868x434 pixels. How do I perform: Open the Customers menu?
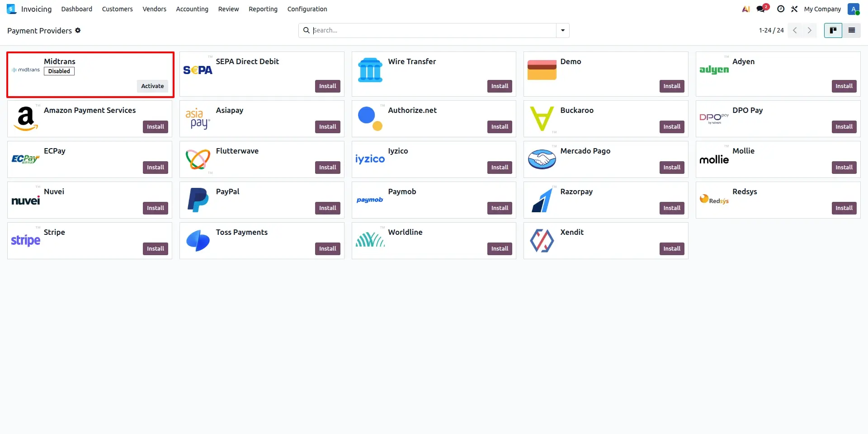[118, 9]
